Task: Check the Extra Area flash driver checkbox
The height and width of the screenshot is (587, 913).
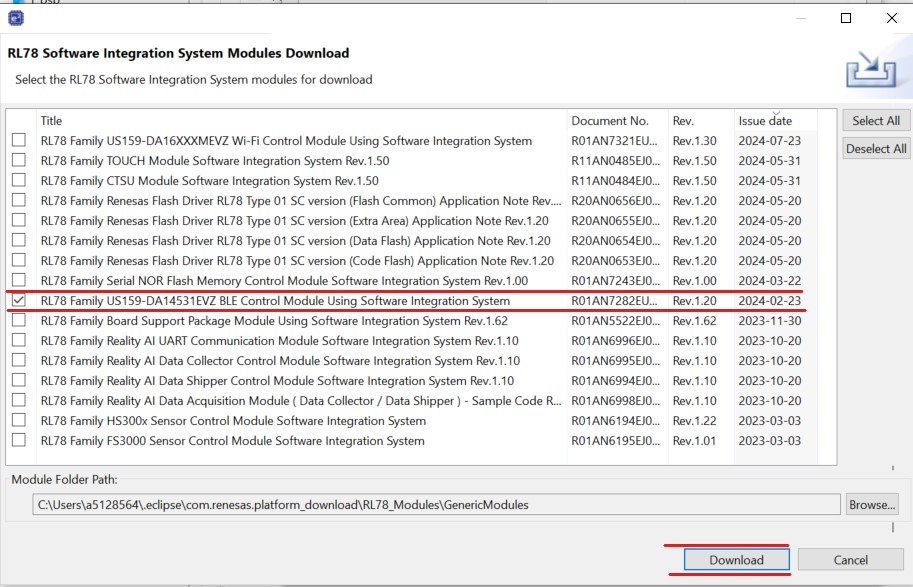Action: click(x=19, y=220)
